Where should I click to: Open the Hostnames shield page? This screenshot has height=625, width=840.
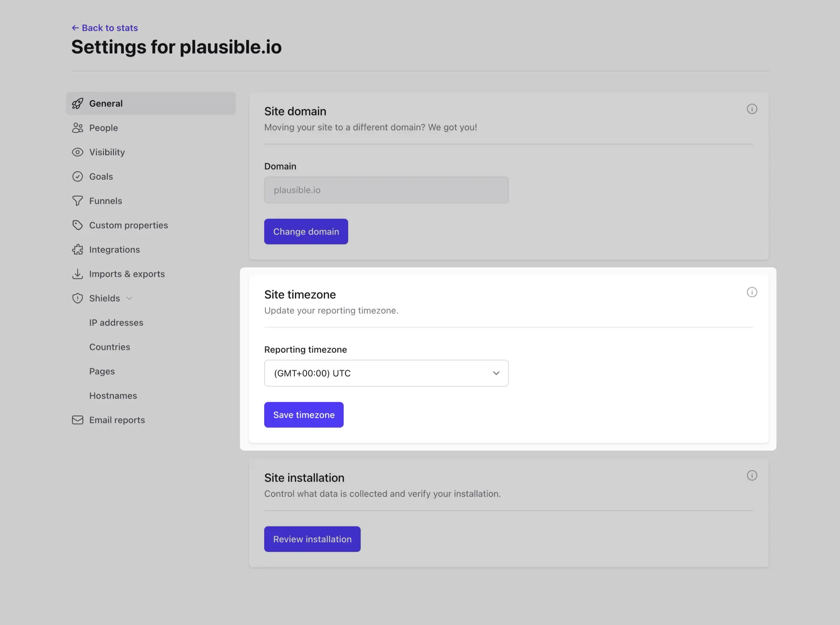click(x=113, y=395)
